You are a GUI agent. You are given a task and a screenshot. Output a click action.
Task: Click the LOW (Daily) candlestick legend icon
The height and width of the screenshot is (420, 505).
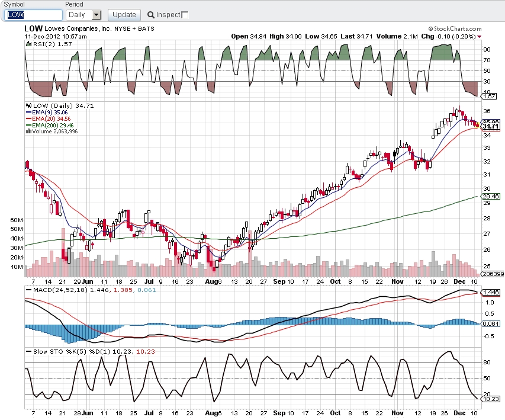click(28, 105)
